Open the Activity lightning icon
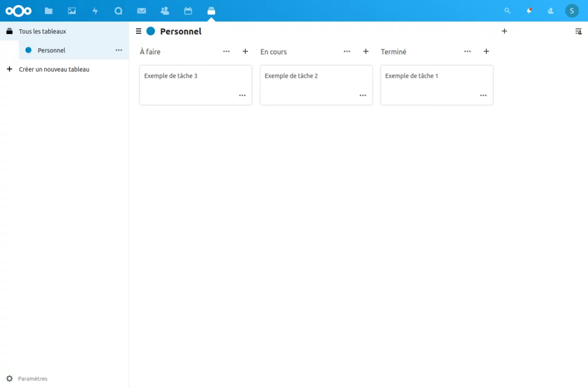This screenshot has height=388, width=588. click(95, 11)
